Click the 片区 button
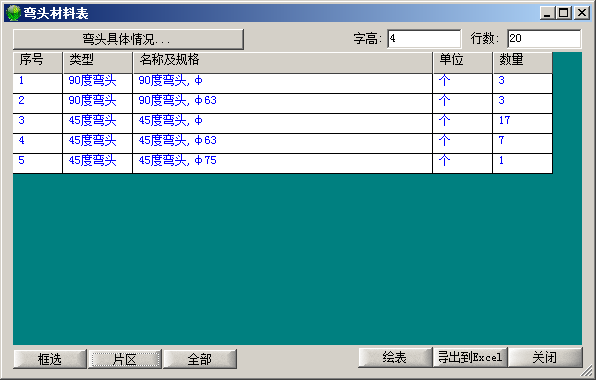Screen dimensions: 596x380 125,359
